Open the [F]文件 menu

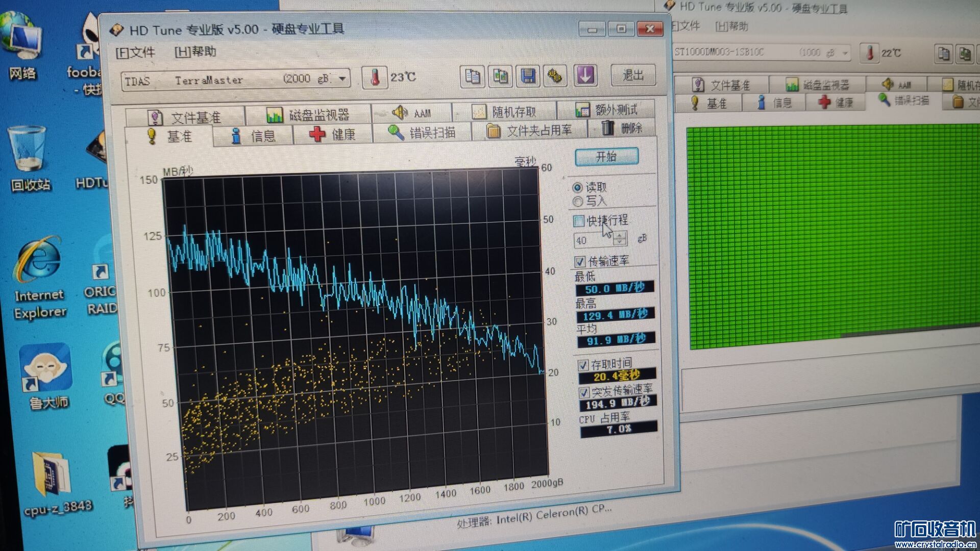point(135,52)
